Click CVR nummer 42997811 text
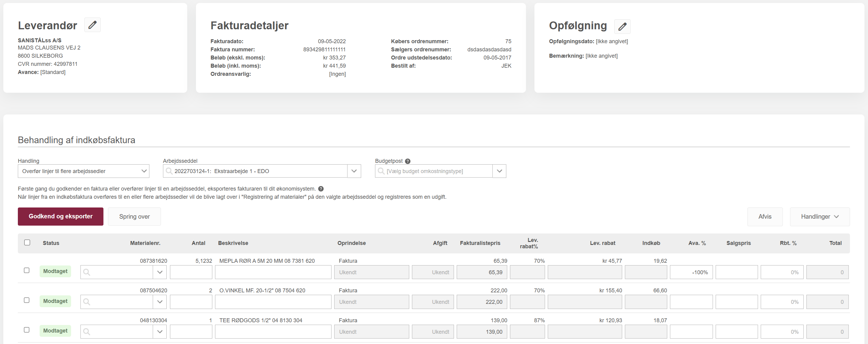Image resolution: width=868 pixels, height=344 pixels. (47, 64)
